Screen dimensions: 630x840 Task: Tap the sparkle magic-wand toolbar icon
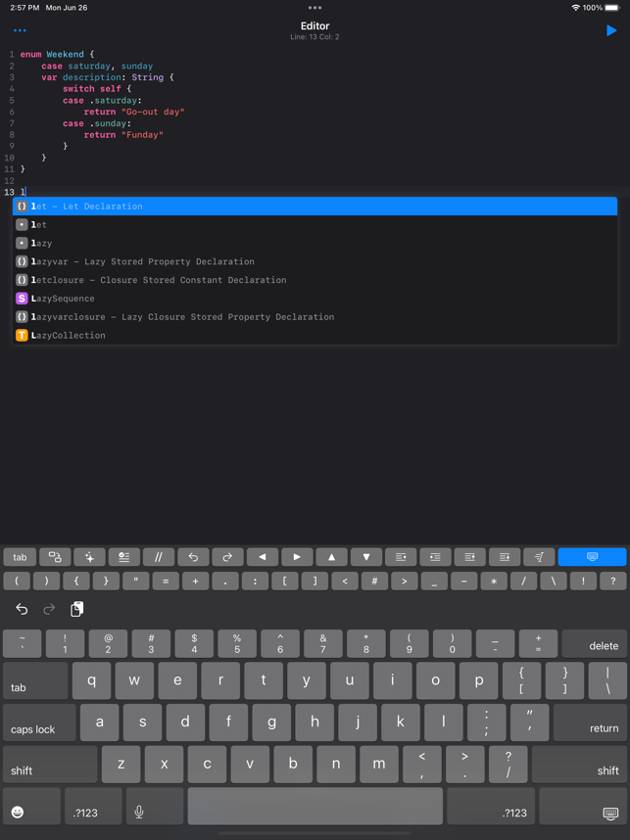click(89, 557)
